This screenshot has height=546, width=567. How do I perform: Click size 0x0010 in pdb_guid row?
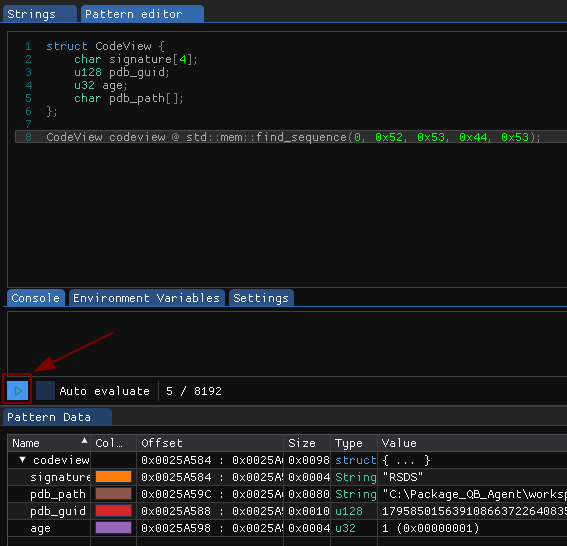click(309, 511)
